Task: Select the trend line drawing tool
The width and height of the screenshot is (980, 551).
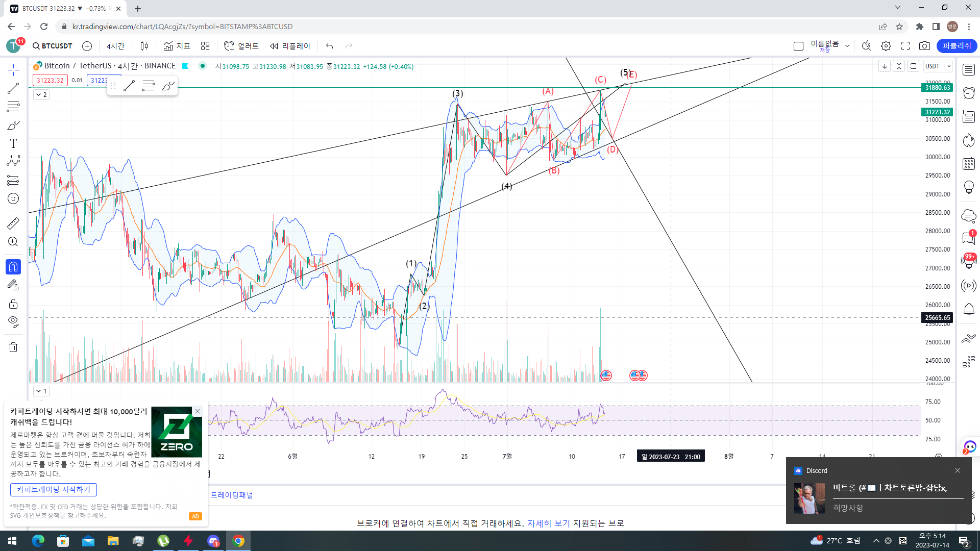Action: tap(13, 88)
